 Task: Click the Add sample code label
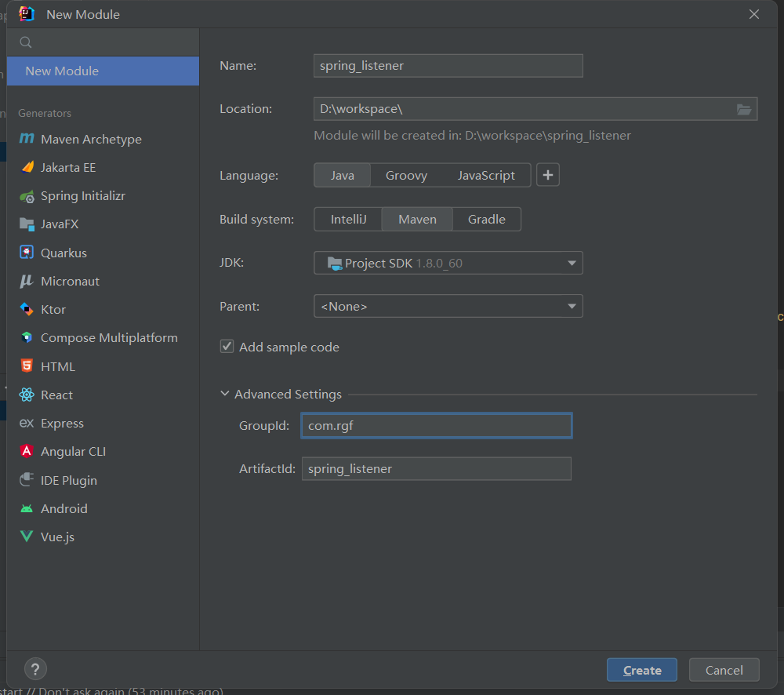click(x=289, y=347)
